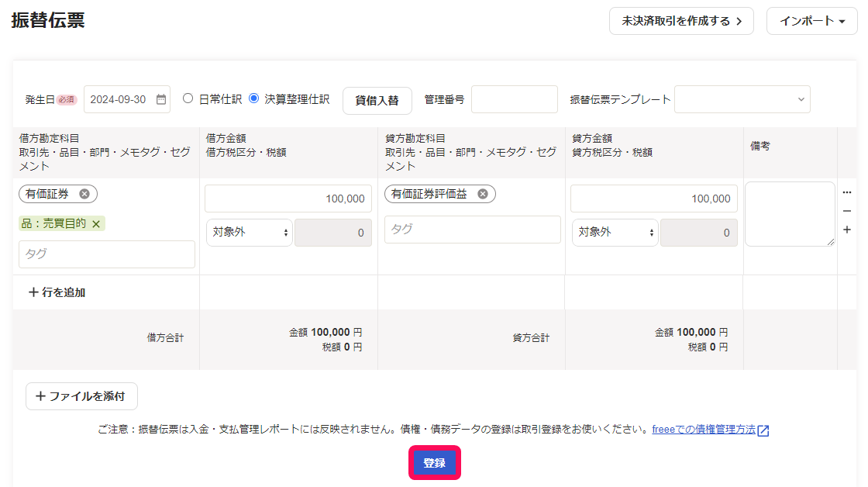Click the ファイルを添付 button
Viewport: 868px width, 487px height.
click(x=81, y=396)
